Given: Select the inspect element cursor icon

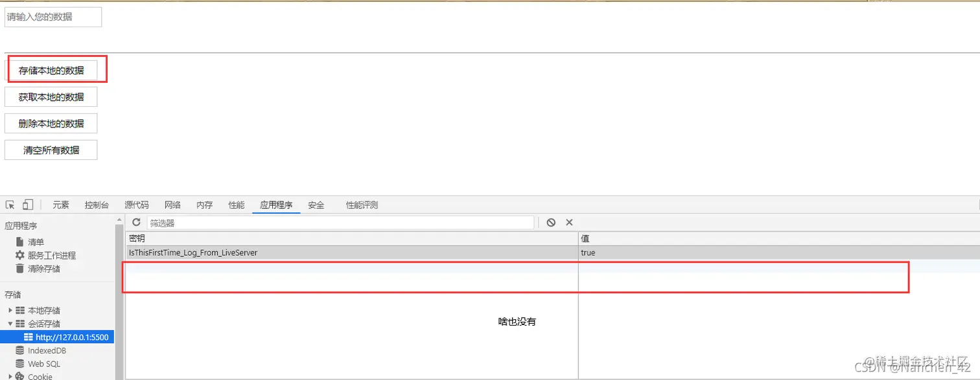Looking at the screenshot, I should (x=10, y=205).
